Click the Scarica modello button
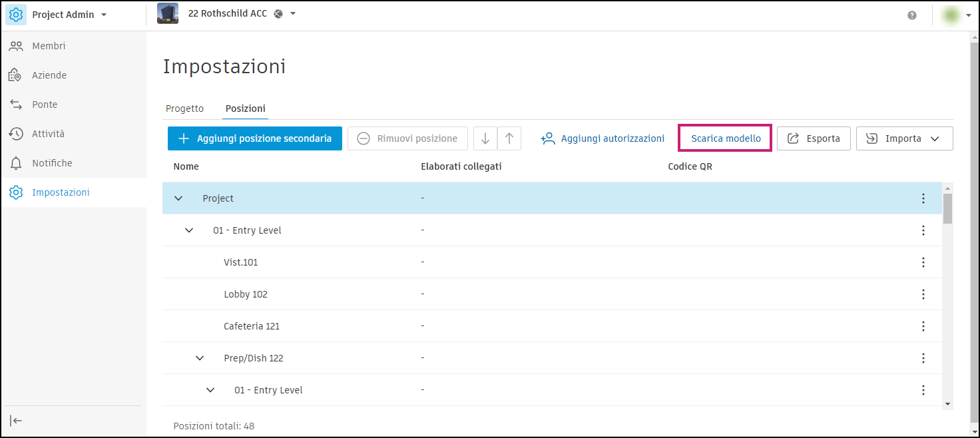980x438 pixels. tap(725, 138)
